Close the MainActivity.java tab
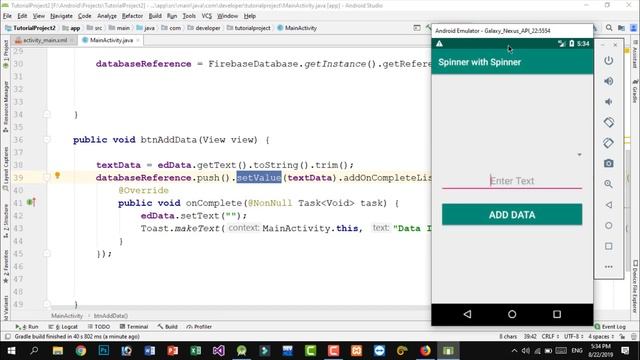 (x=138, y=40)
